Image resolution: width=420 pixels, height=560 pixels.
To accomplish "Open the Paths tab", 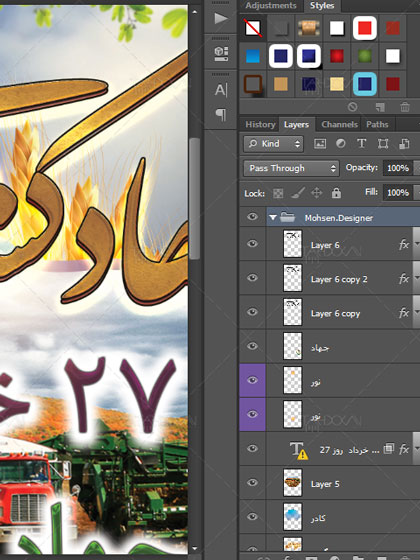I will [x=377, y=124].
